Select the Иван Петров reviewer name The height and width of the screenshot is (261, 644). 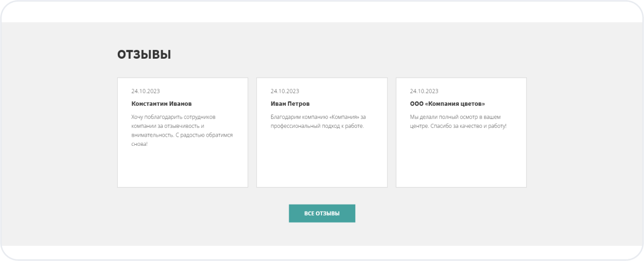click(290, 104)
